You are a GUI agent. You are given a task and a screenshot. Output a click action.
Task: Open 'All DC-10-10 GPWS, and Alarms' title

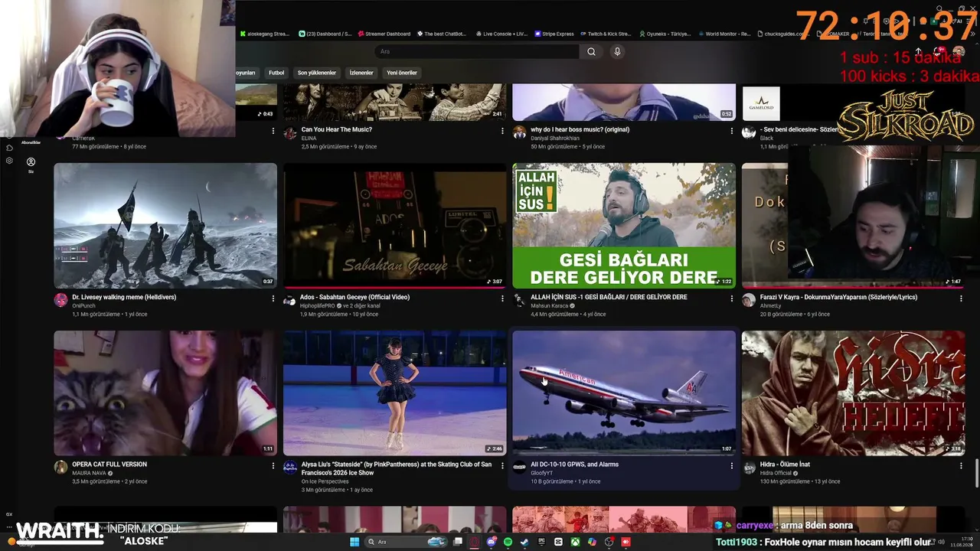574,465
